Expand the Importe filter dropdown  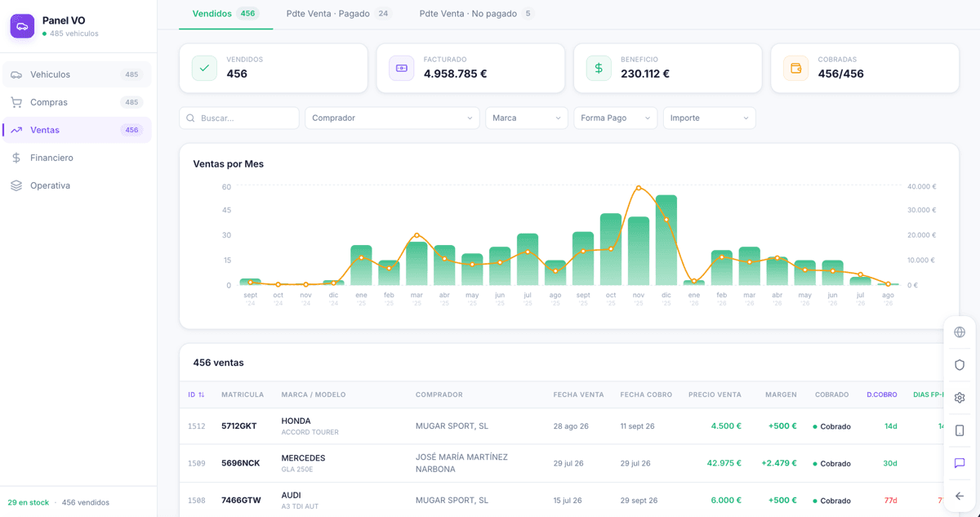click(710, 118)
